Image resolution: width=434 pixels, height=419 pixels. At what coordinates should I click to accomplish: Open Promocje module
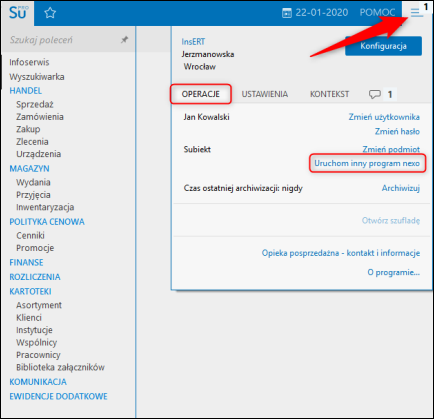coord(35,248)
